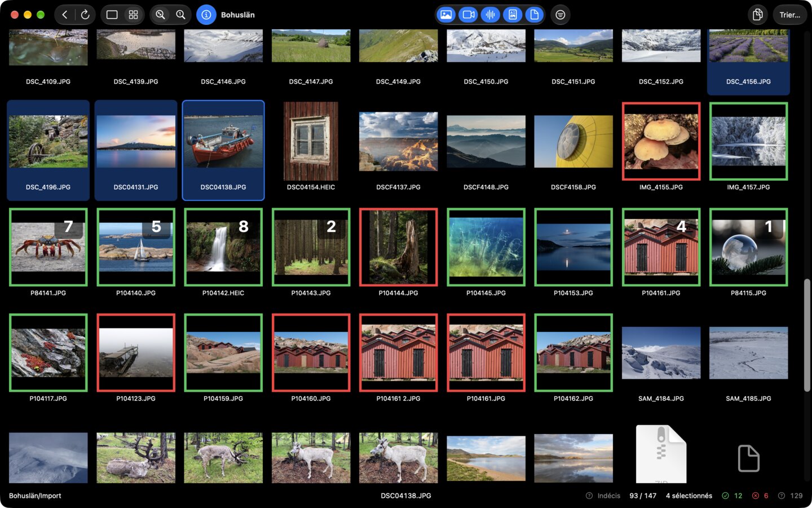Click the Bohuslän/Import path label
The image size is (812, 508).
(x=35, y=496)
